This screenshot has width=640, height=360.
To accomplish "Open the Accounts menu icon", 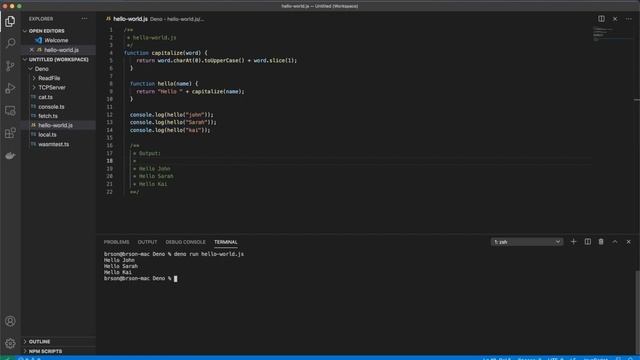I will tap(10, 321).
